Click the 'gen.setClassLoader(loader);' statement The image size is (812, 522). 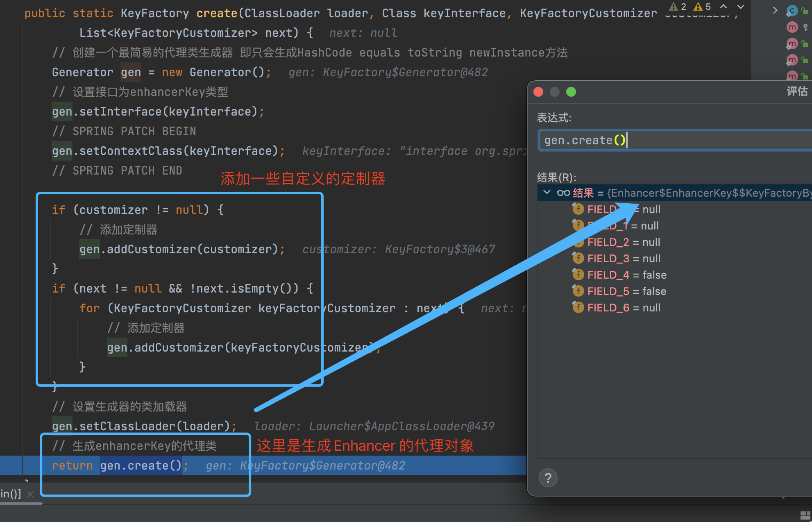[x=144, y=427]
